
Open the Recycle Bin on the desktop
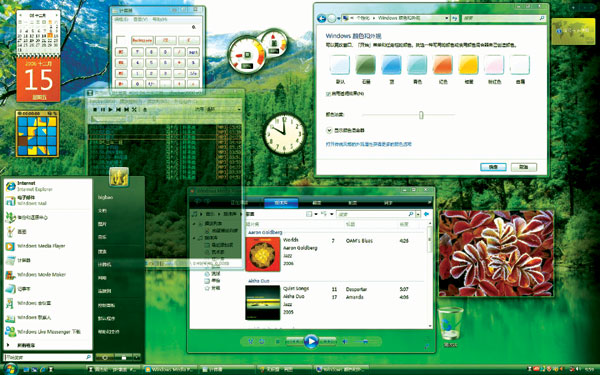click(x=450, y=325)
